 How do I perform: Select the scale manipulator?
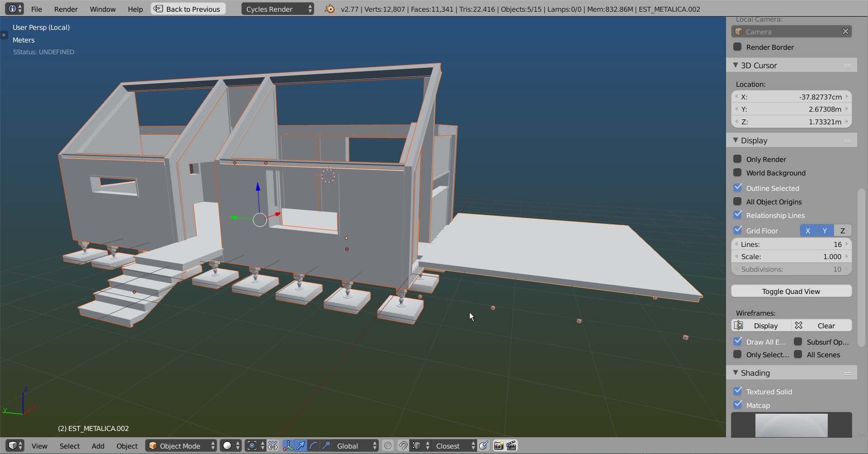click(x=326, y=445)
